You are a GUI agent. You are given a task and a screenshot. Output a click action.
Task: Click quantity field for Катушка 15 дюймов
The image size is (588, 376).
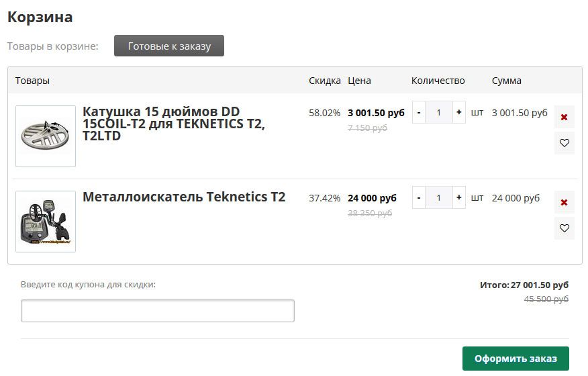439,112
